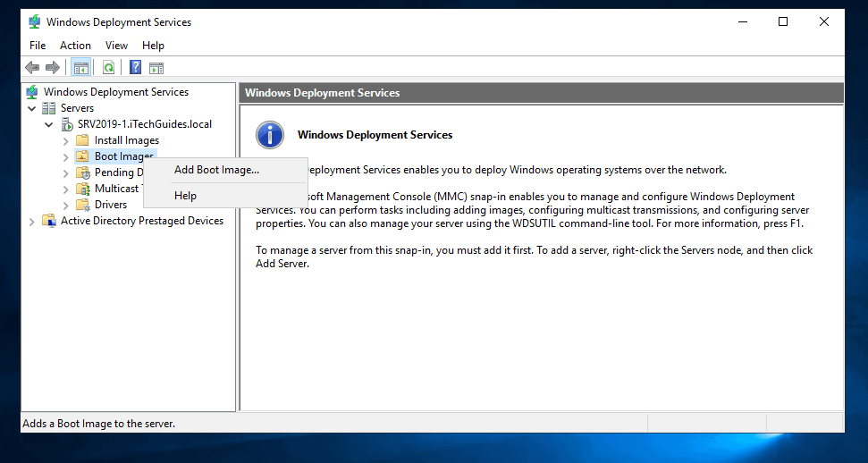Select the Boot Images tree item
The image size is (868, 463).
pos(124,156)
